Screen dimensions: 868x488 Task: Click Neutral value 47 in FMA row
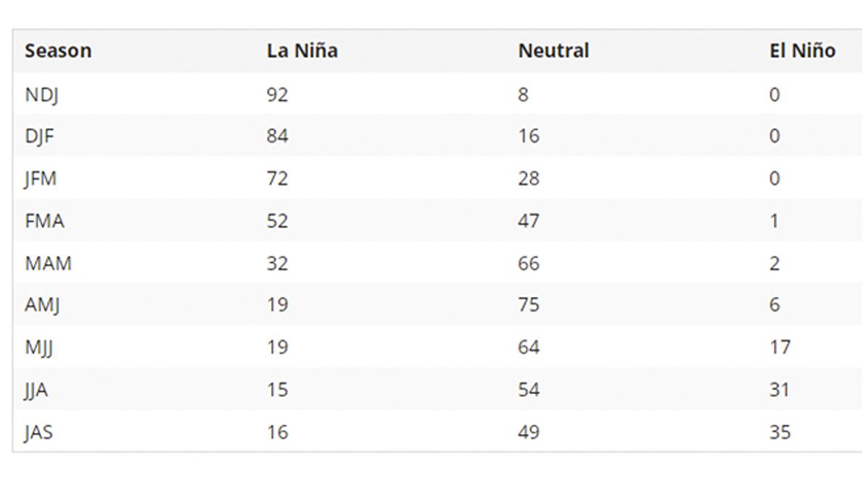point(529,221)
